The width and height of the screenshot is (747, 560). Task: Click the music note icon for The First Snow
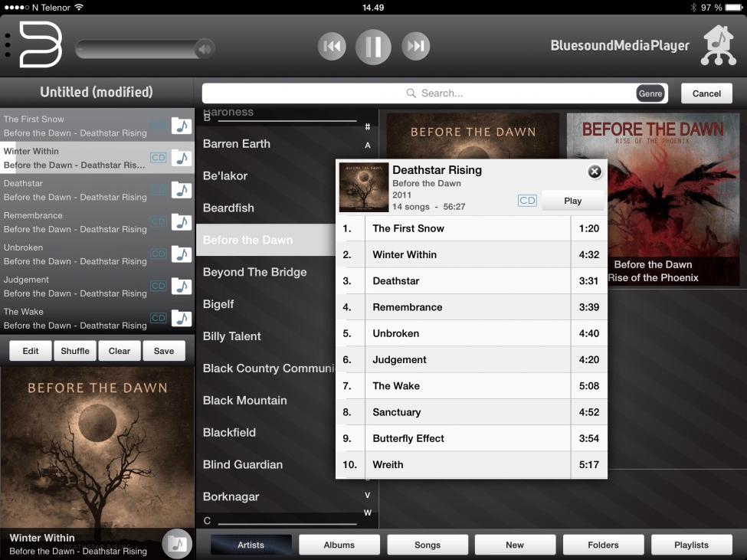pyautogui.click(x=182, y=126)
